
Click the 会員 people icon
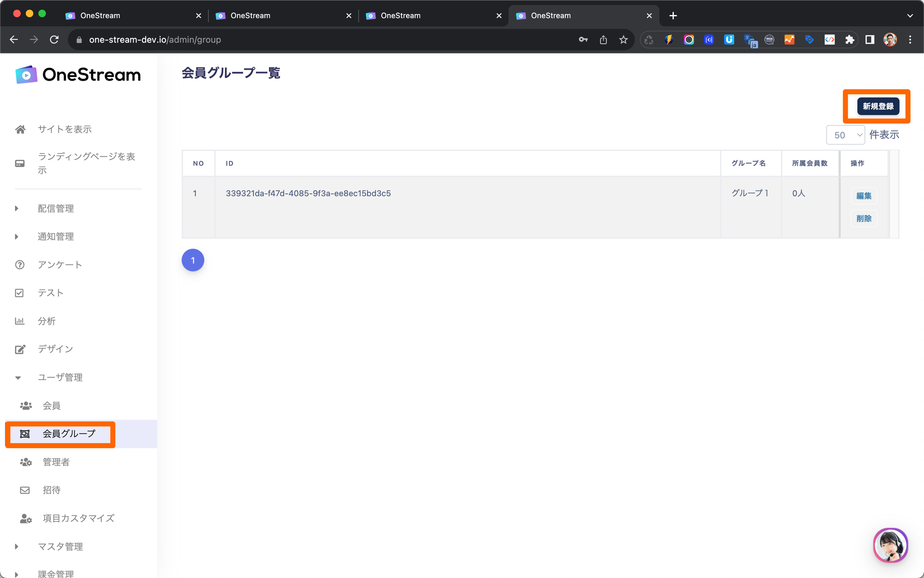[x=26, y=406]
